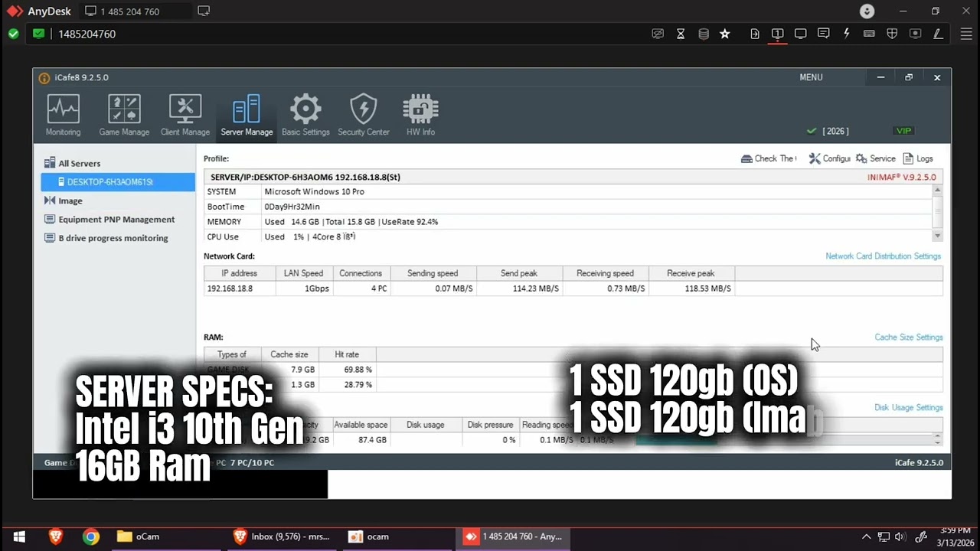Open Image in the sidebar
The height and width of the screenshot is (551, 980).
tap(70, 201)
